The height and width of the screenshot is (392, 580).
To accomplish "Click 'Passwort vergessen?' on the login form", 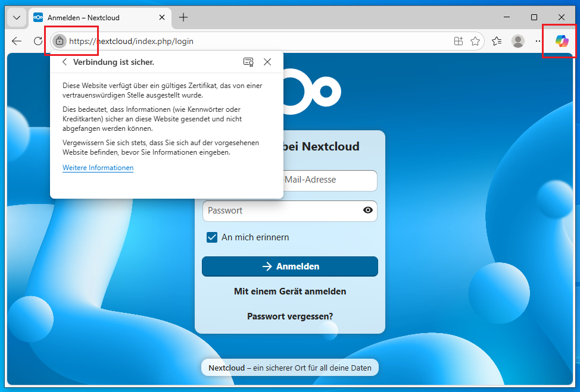I will (289, 316).
